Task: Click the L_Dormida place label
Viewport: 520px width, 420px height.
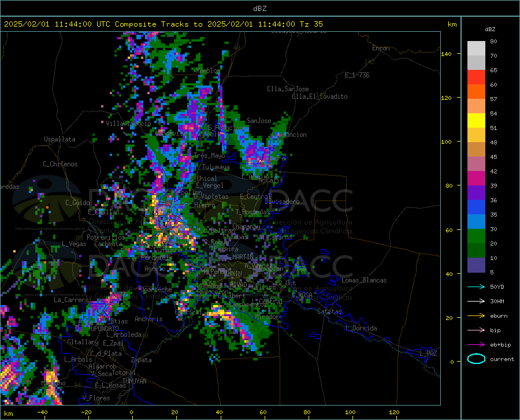Action: tap(361, 328)
